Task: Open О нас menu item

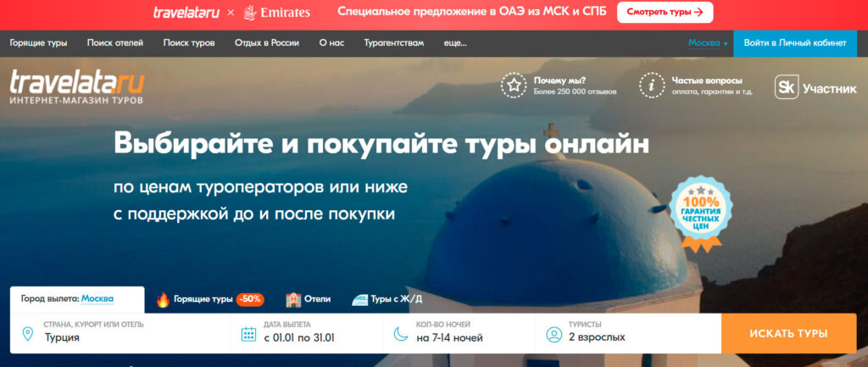Action: click(x=331, y=43)
